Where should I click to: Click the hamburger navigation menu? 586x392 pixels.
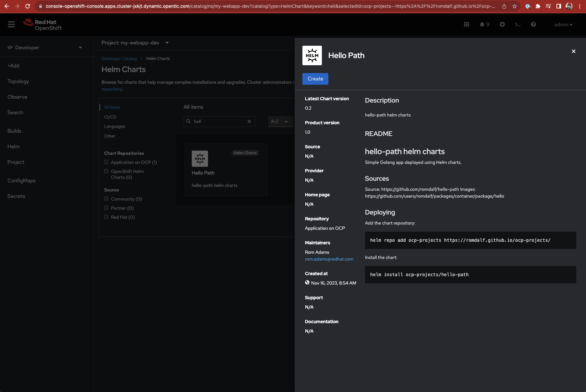(11, 24)
